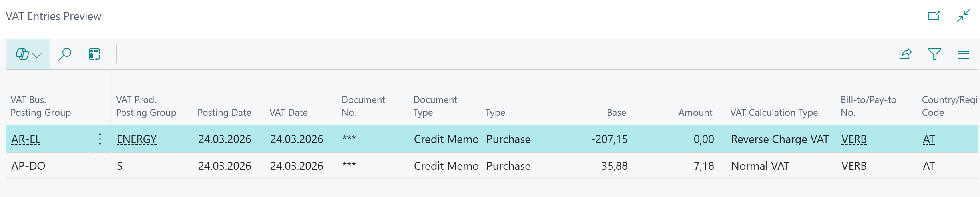Screen dimensions: 980x197
Task: Open the list view options icon
Action: pos(964,54)
